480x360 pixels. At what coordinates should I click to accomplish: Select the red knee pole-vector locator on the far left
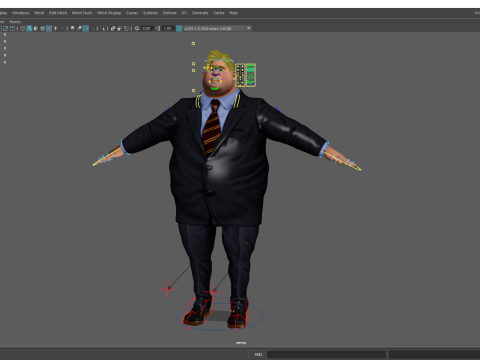(x=167, y=289)
